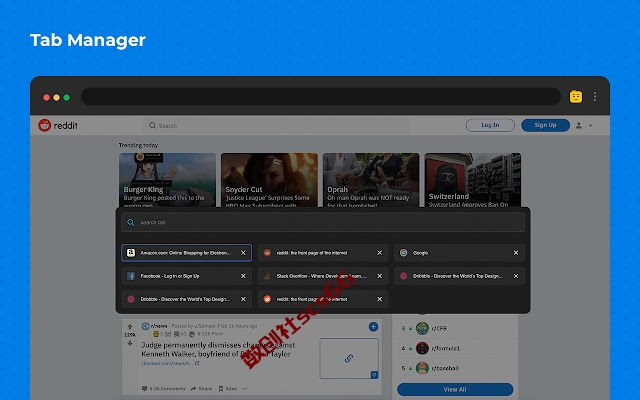Click Save under the news post
This screenshot has height=400, width=640.
[227, 389]
